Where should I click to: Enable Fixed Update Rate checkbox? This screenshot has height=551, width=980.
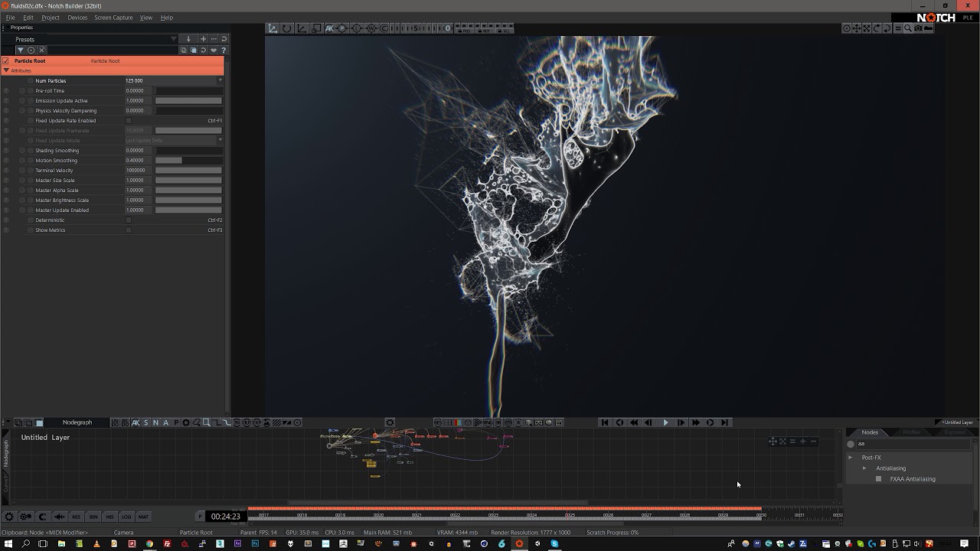tap(129, 120)
